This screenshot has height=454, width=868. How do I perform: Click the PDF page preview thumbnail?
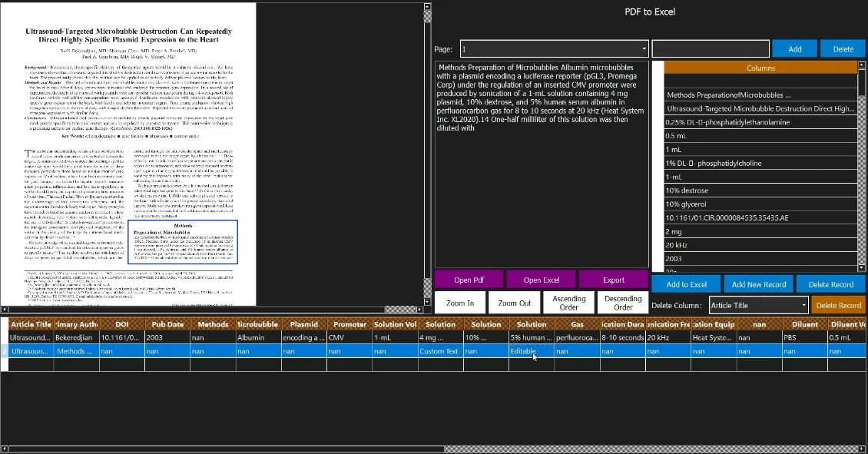[128, 154]
